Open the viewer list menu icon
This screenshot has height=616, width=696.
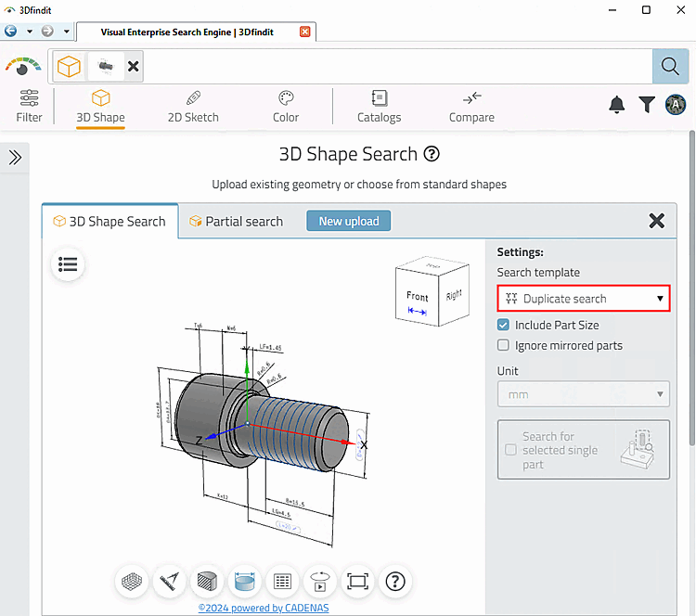tap(68, 264)
